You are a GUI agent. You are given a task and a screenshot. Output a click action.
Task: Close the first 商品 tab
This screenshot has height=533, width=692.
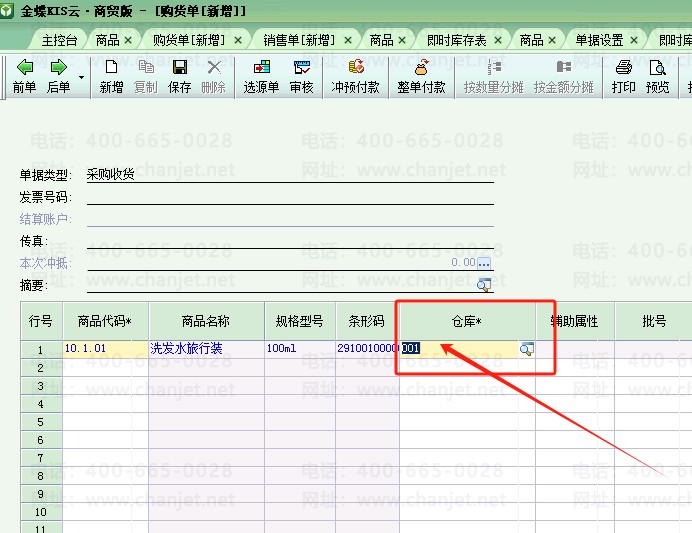click(128, 41)
